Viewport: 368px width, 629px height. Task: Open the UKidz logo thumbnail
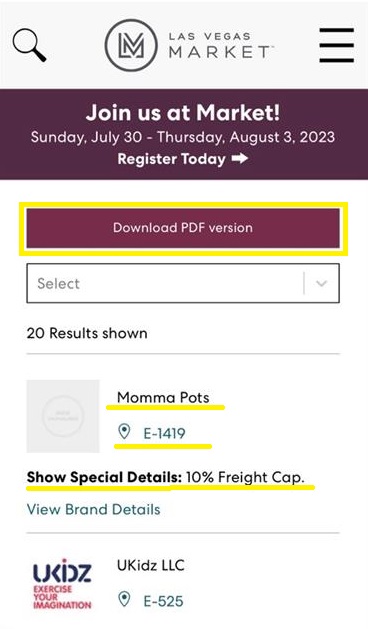click(62, 584)
